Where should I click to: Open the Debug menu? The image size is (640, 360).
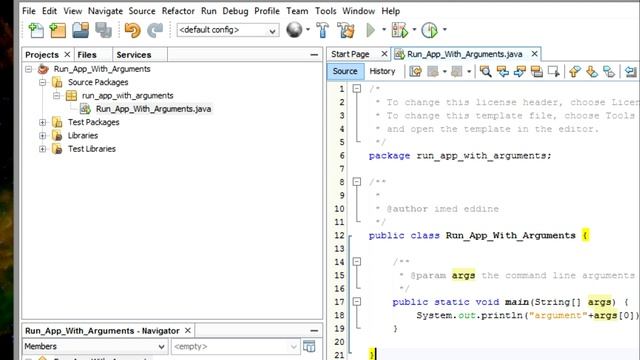[235, 11]
